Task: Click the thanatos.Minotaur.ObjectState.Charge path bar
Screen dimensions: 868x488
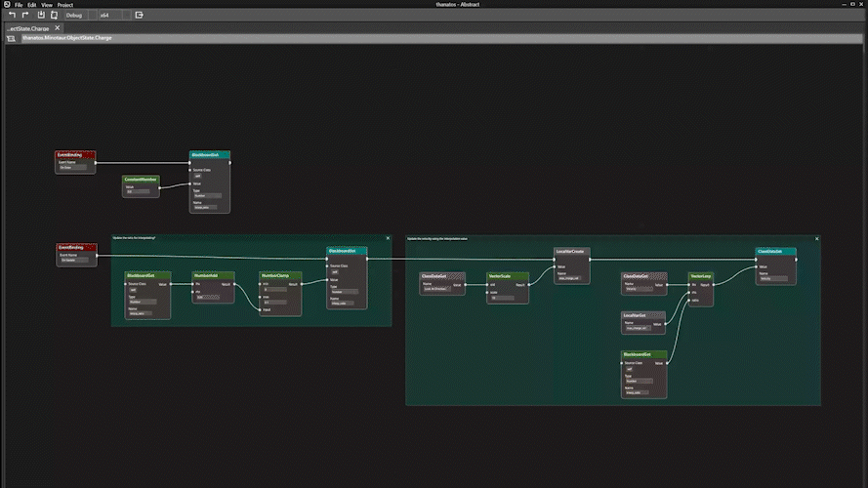Action: 441,38
